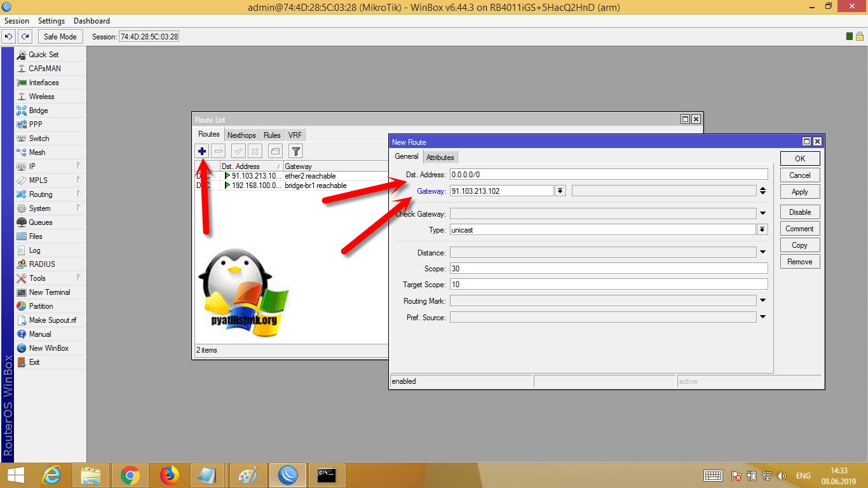Open the Interfaces section
Screen dimensions: 868x488
click(50, 83)
